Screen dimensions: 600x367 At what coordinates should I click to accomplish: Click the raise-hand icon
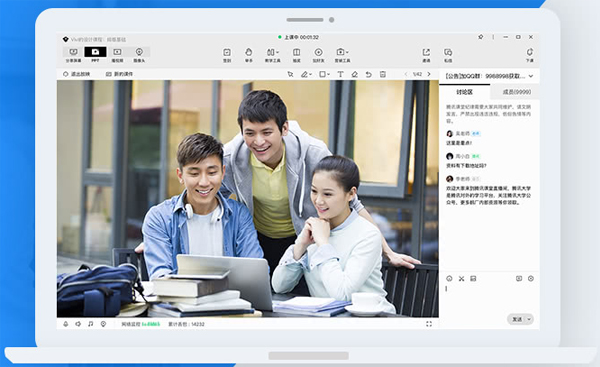pyautogui.click(x=249, y=55)
